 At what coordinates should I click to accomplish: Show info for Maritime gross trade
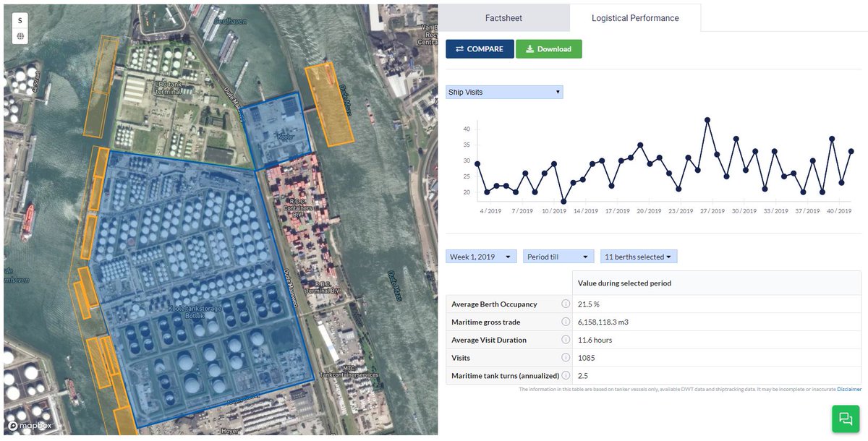click(x=566, y=322)
